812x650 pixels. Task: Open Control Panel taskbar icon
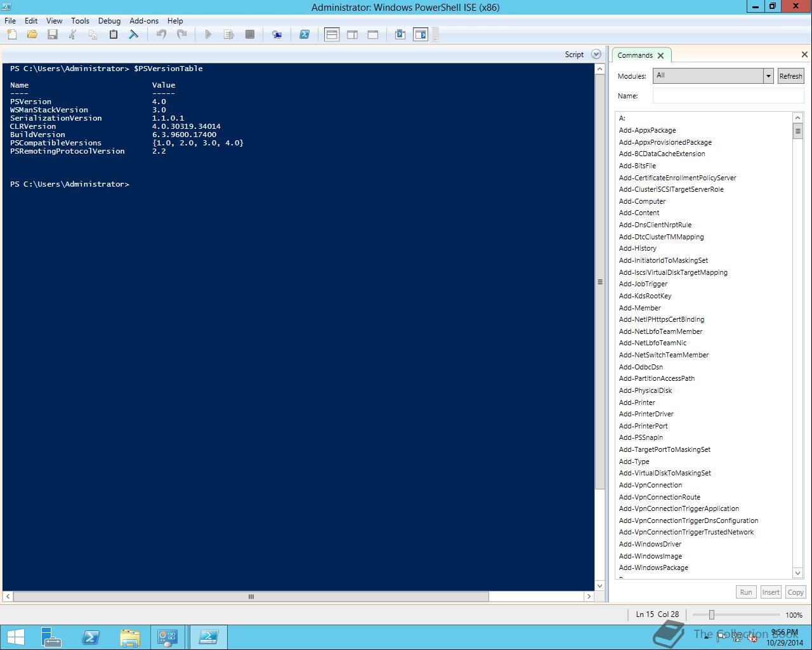[x=167, y=637]
